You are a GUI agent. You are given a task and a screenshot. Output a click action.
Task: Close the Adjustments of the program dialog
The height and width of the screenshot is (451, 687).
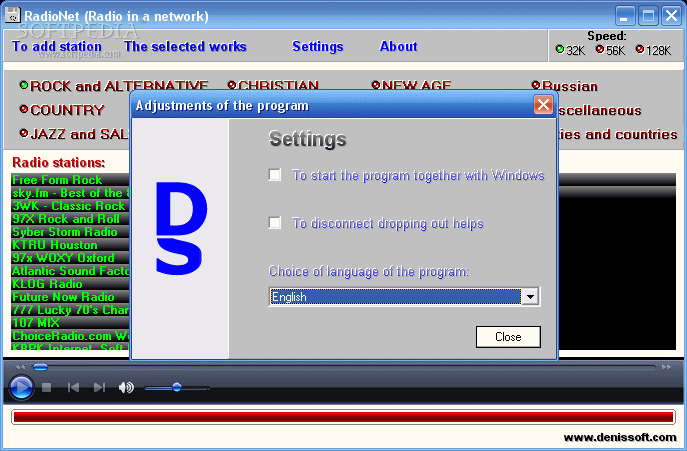pyautogui.click(x=543, y=105)
